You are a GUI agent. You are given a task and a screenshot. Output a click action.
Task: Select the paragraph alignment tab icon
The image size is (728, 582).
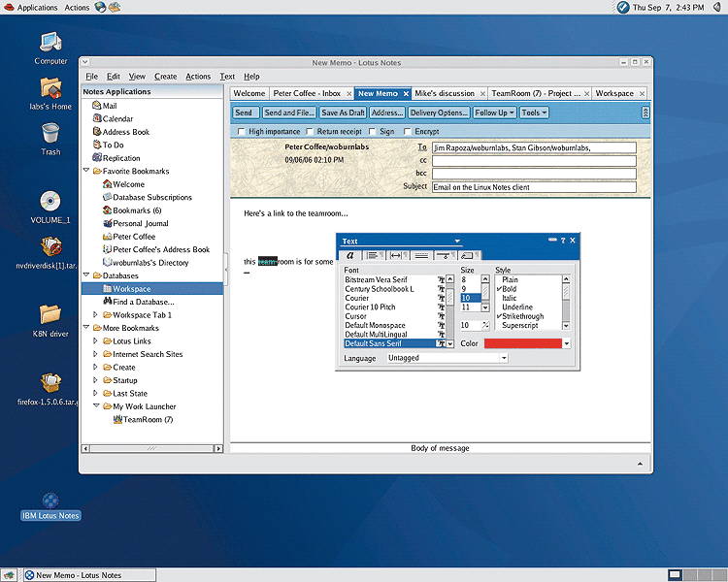[373, 255]
